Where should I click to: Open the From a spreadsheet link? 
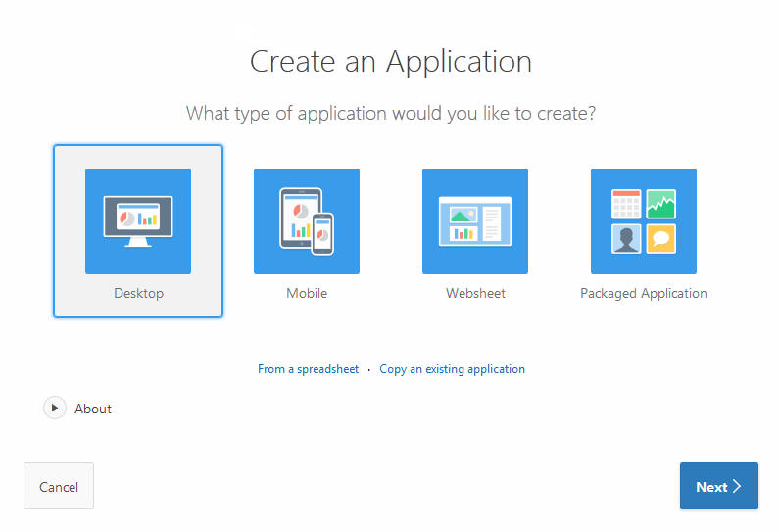308,369
